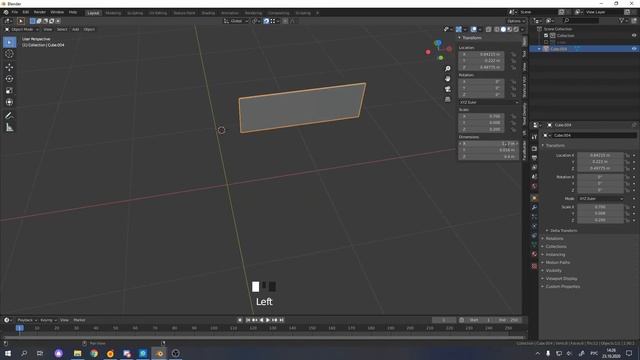Switch to Material Preview shading
Screen dimensions: 640x360
click(x=510, y=29)
